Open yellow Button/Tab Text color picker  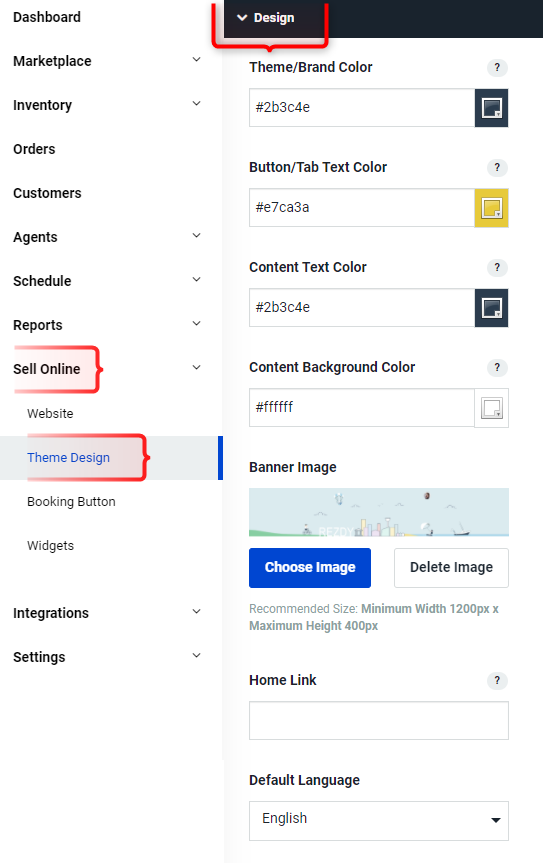click(x=491, y=208)
